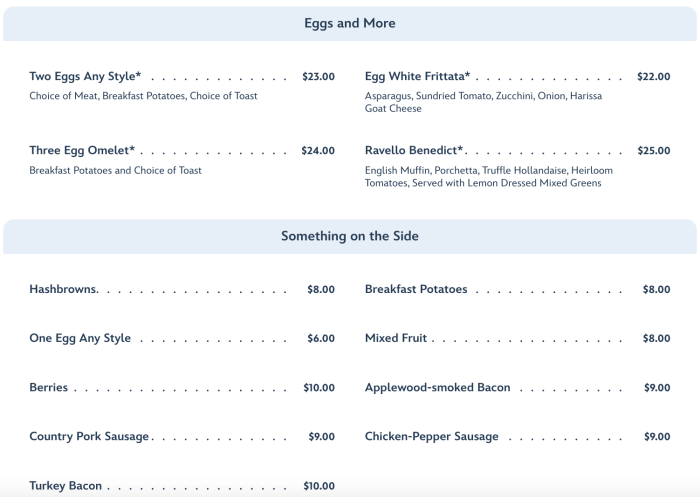This screenshot has width=700, height=497.
Task: Click the Eggs and More section header
Action: [349, 23]
